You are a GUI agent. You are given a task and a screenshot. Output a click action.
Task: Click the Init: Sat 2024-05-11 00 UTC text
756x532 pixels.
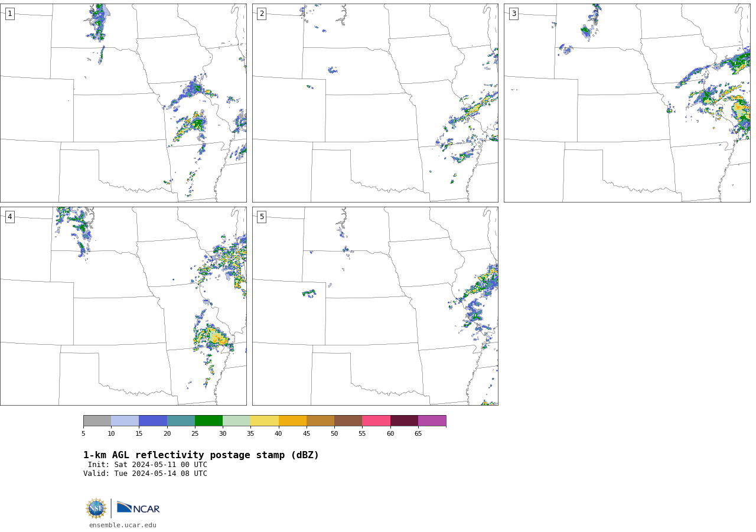[x=148, y=465]
